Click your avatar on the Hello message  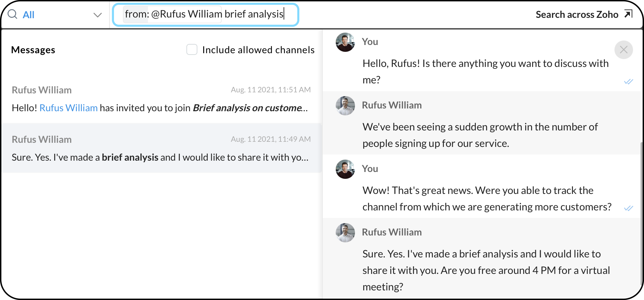[345, 42]
